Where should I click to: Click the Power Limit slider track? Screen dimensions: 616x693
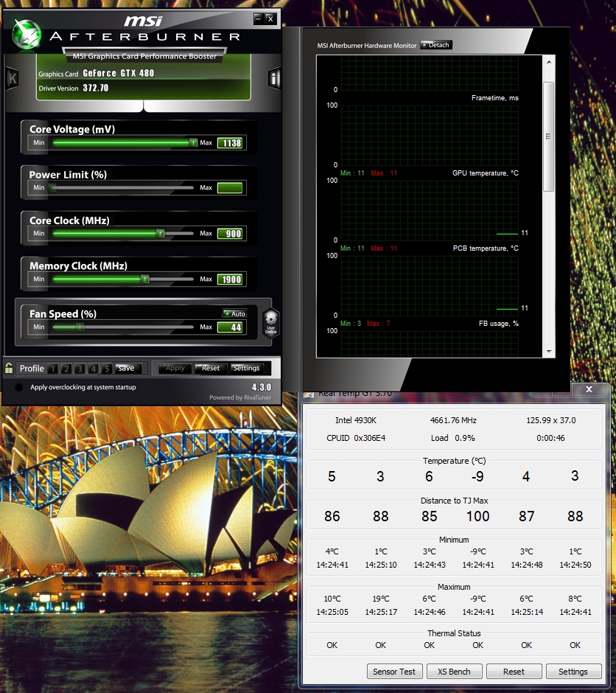pos(123,187)
